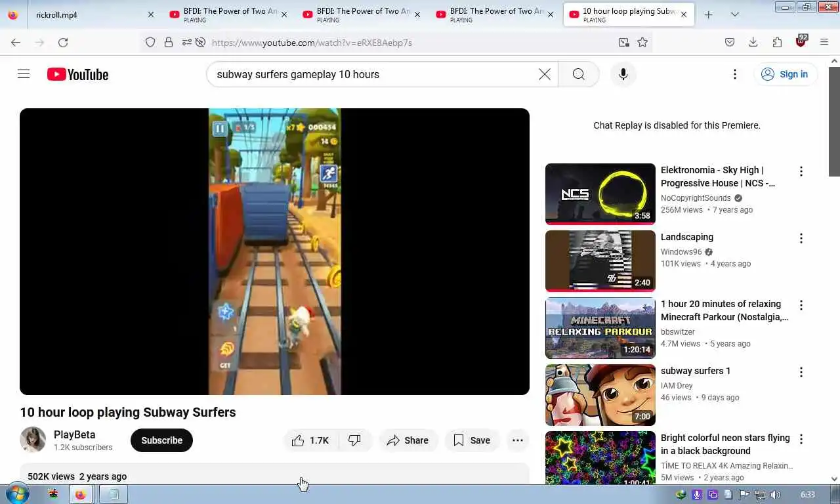The image size is (840, 504).
Task: Sign in to YouTube
Action: pos(785,74)
